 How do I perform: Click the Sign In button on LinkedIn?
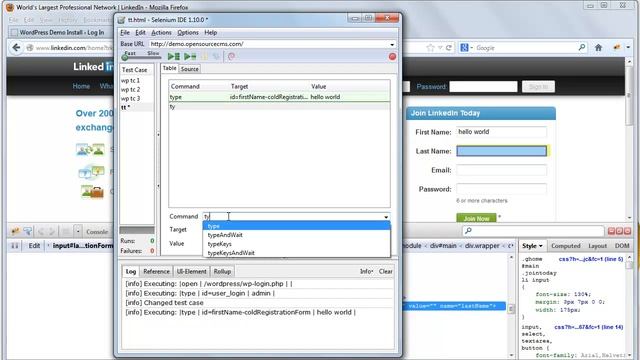tap(538, 87)
